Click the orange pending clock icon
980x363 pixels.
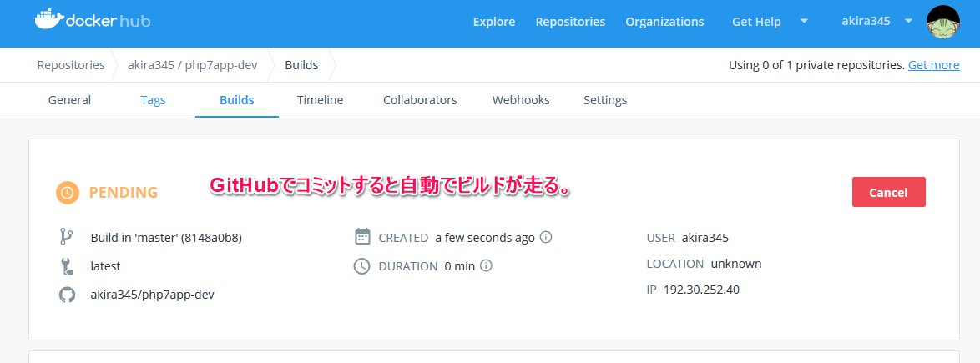pyautogui.click(x=68, y=192)
